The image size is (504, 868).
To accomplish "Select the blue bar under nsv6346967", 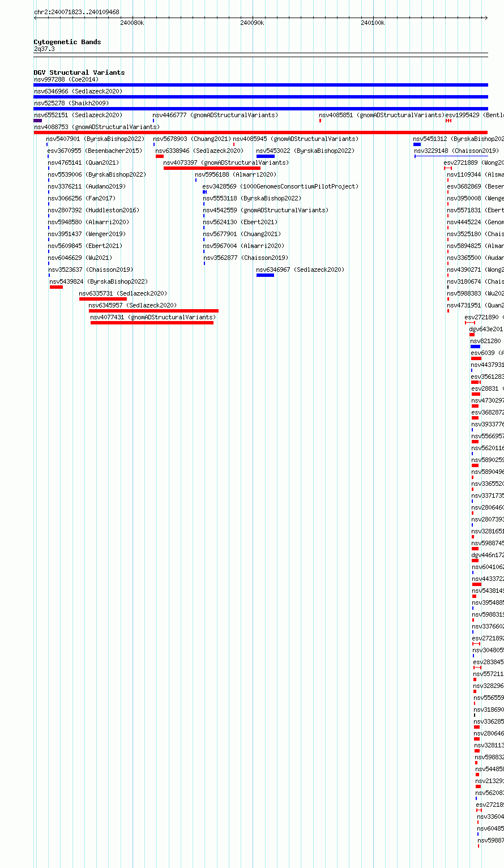I will (x=265, y=275).
